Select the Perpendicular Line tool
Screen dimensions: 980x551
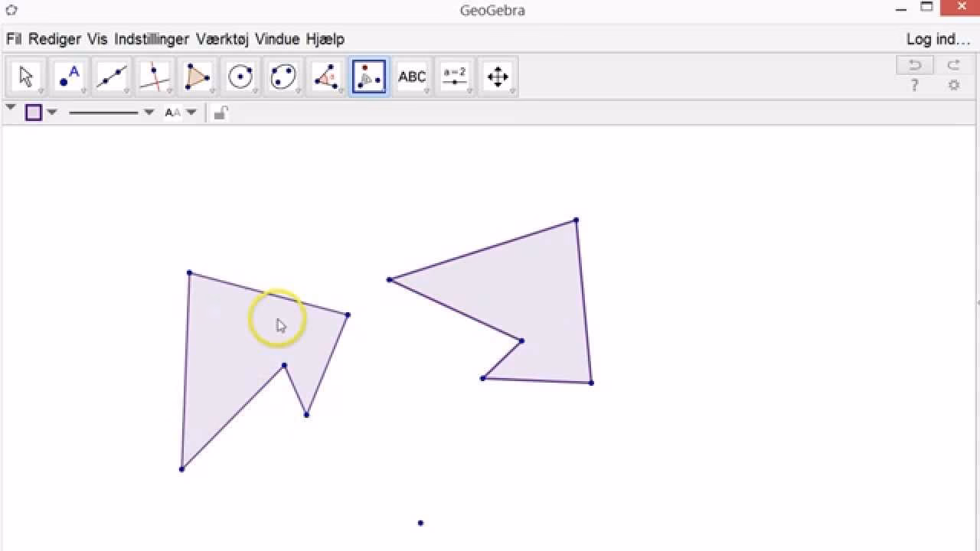[x=155, y=77]
